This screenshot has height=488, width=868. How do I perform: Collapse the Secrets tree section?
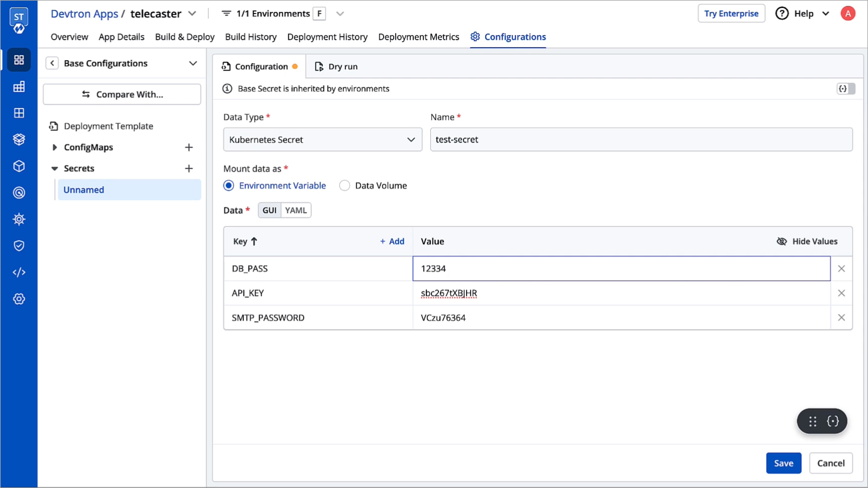pos(55,169)
